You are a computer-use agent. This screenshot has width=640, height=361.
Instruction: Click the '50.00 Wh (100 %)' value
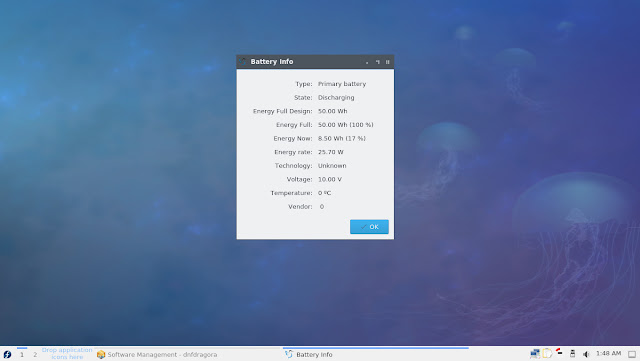(346, 125)
